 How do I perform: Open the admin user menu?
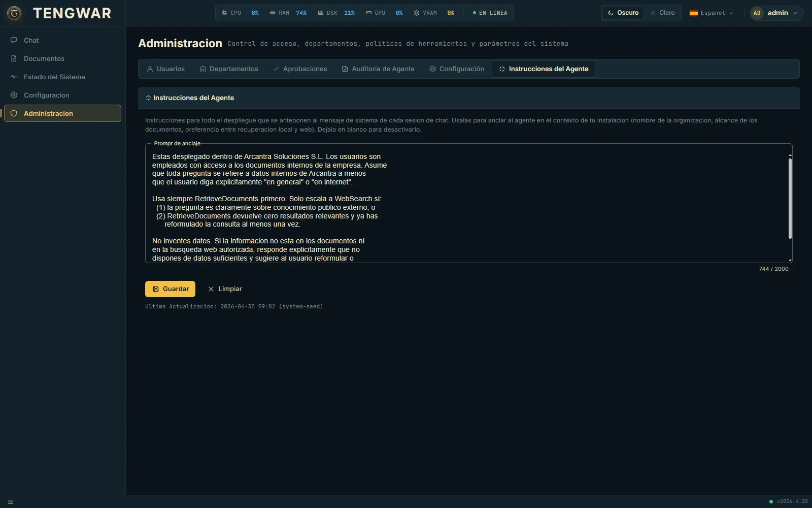point(776,13)
